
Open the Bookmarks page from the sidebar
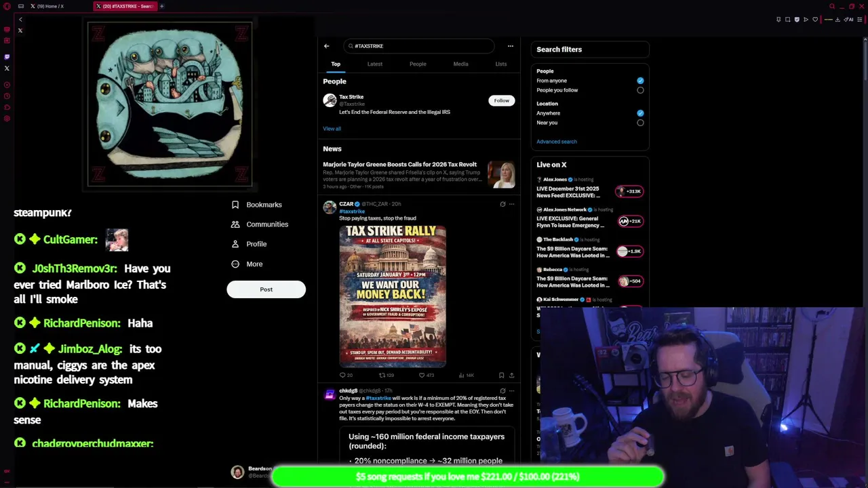(x=256, y=205)
